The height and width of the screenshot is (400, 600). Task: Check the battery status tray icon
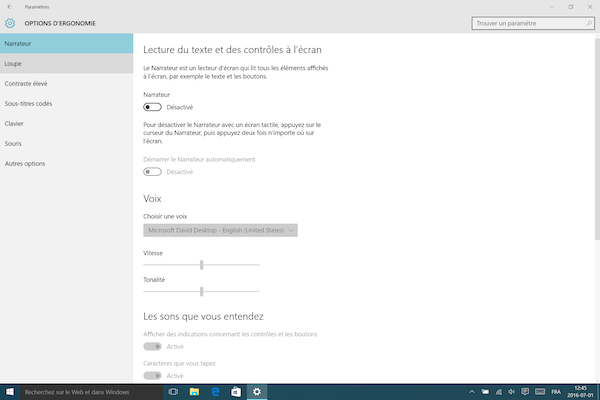point(485,392)
